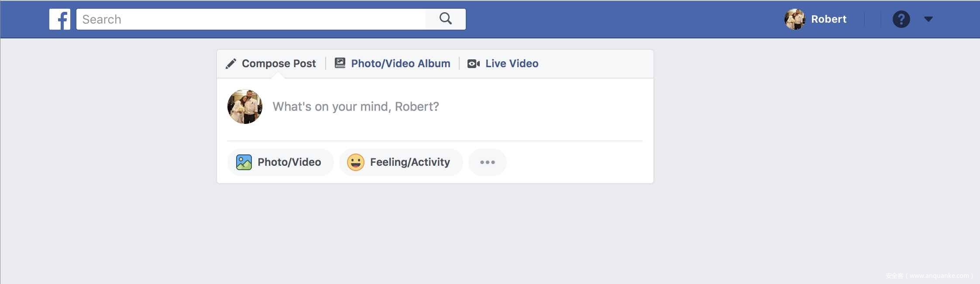Click the Photo/Video label in the composer
980x284 pixels.
289,162
